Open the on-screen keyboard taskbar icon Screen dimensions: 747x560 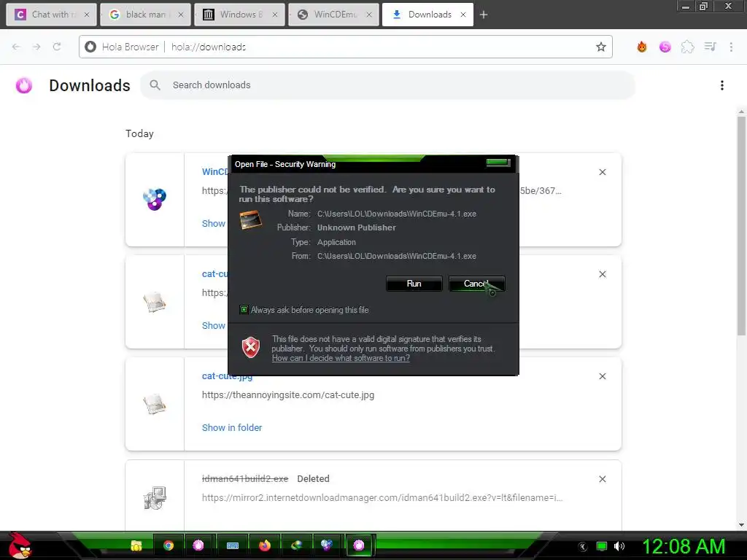point(233,545)
